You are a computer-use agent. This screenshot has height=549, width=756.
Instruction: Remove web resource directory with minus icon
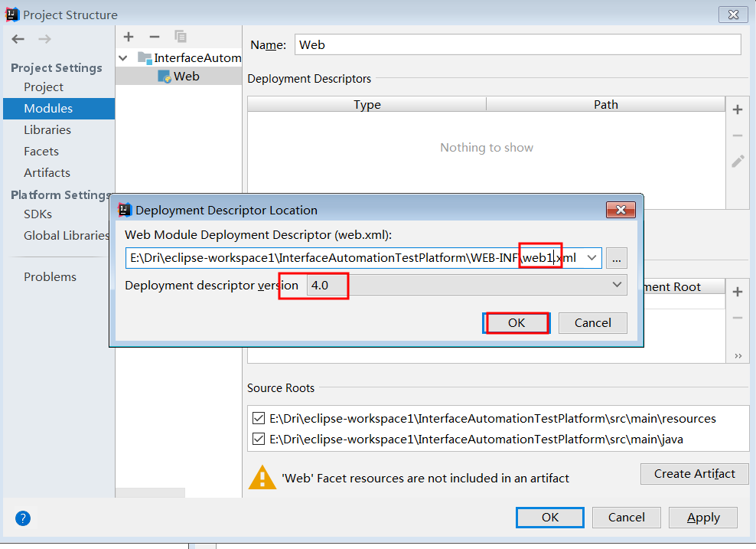click(737, 318)
